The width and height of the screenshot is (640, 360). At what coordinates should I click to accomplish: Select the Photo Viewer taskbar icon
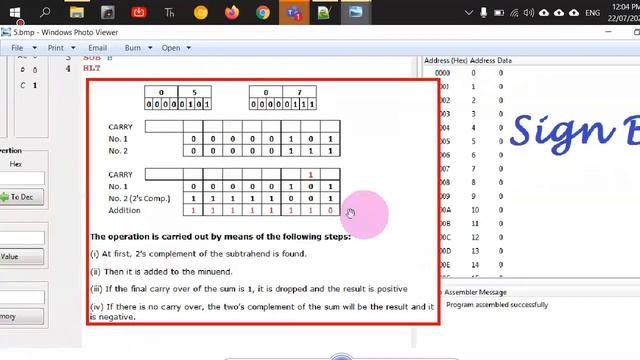click(356, 12)
